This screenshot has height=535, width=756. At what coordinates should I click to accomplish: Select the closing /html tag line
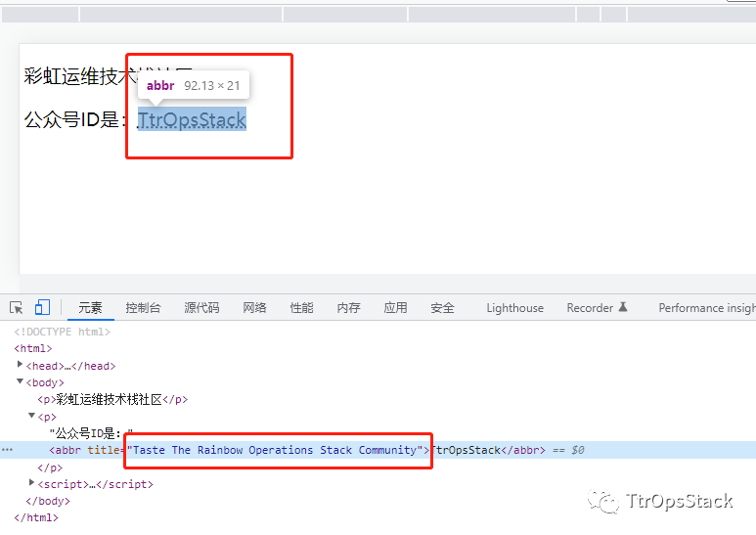pyautogui.click(x=36, y=517)
